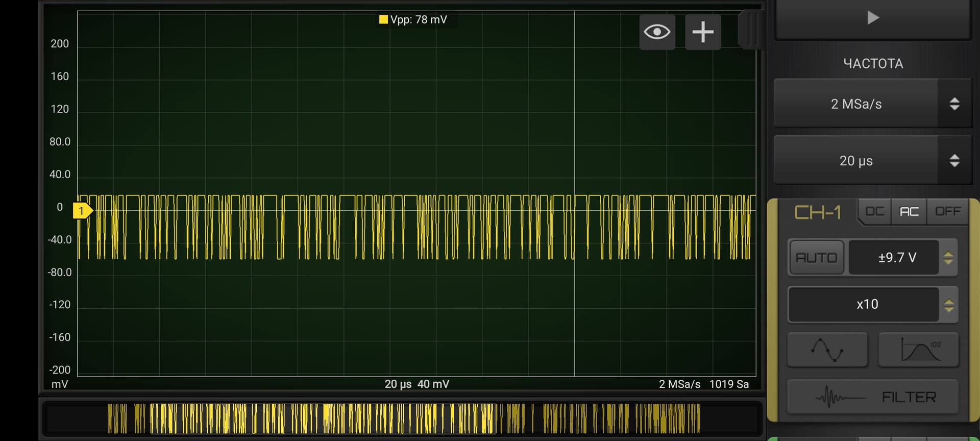Click the 20 µs time base arrows
This screenshot has height=441, width=980.
954,161
